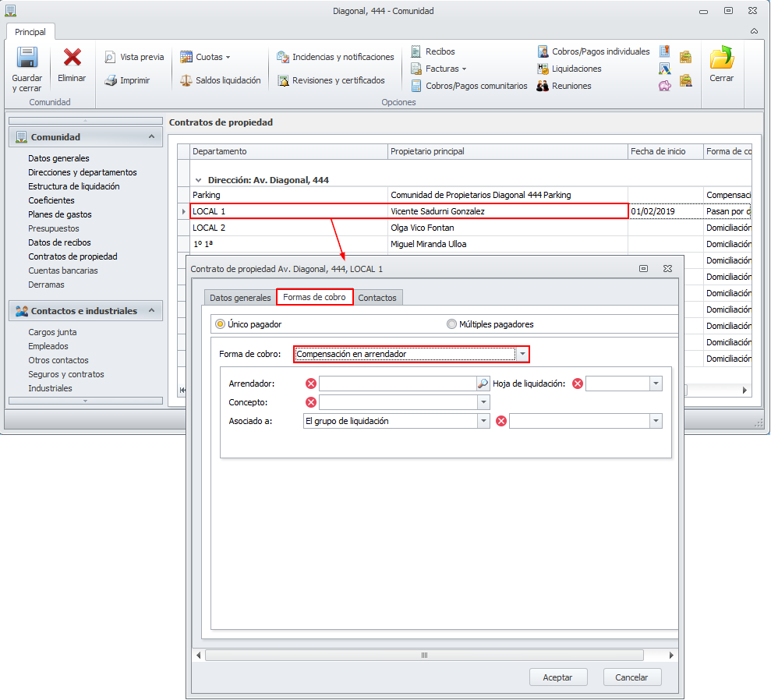The height and width of the screenshot is (700, 771).
Task: Open Vista previa print preview
Action: point(135,57)
